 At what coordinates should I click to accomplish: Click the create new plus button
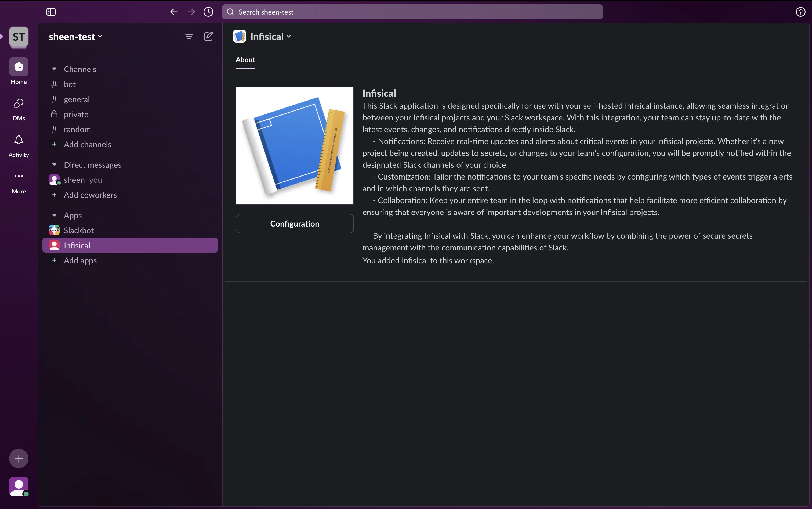[19, 458]
